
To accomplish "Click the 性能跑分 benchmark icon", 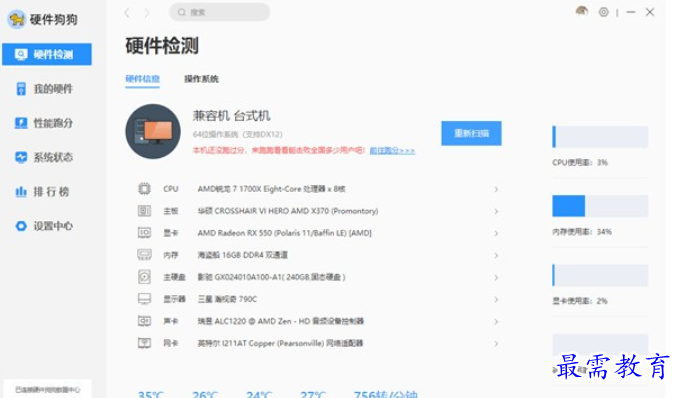I will 21,123.
